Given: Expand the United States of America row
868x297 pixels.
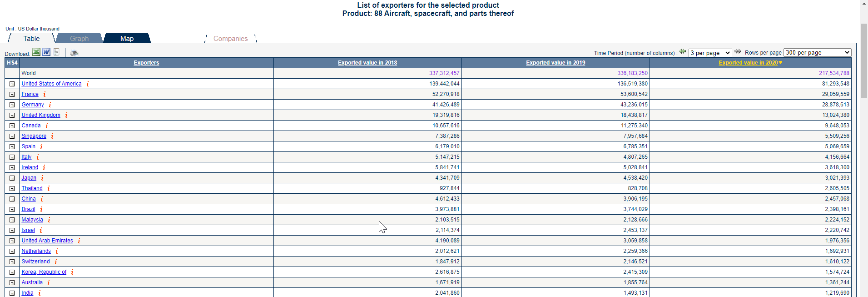Looking at the screenshot, I should [12, 84].
